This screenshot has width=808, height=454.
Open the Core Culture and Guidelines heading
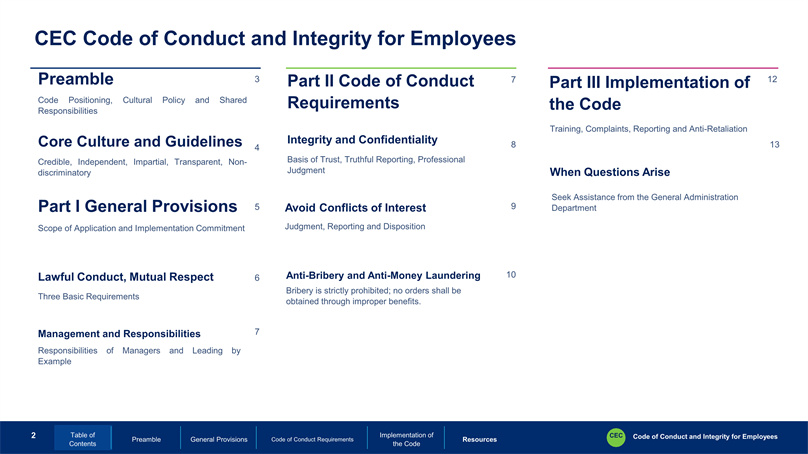tap(140, 141)
